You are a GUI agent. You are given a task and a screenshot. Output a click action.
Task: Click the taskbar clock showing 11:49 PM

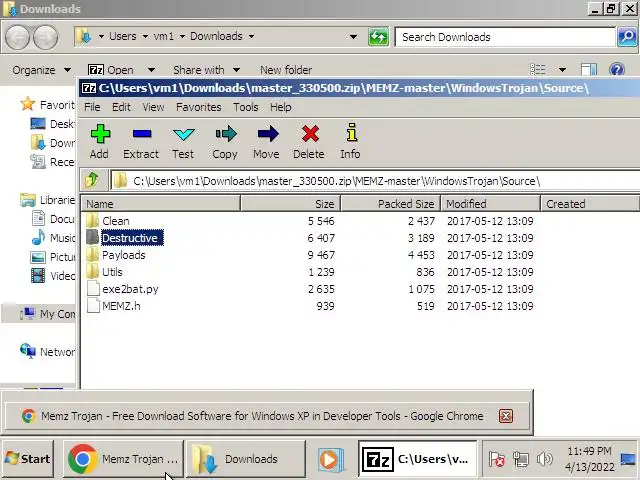click(x=589, y=459)
